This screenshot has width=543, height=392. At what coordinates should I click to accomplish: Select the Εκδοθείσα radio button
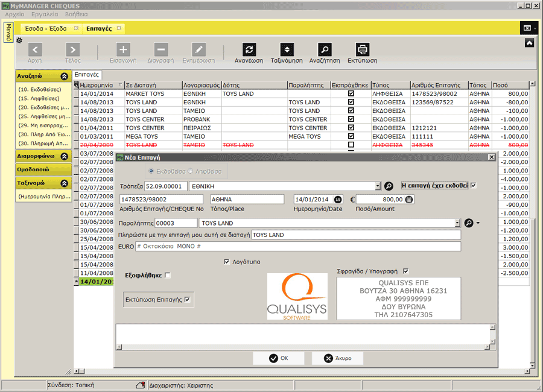tap(151, 171)
